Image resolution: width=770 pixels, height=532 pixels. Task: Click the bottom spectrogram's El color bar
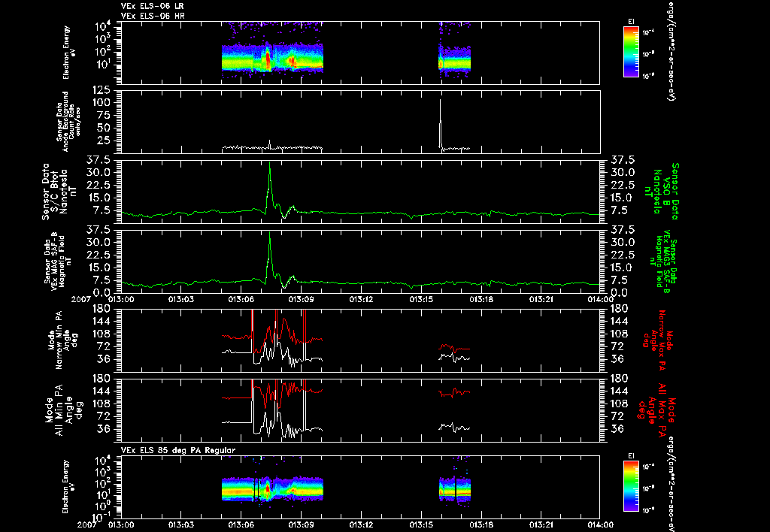tap(631, 488)
